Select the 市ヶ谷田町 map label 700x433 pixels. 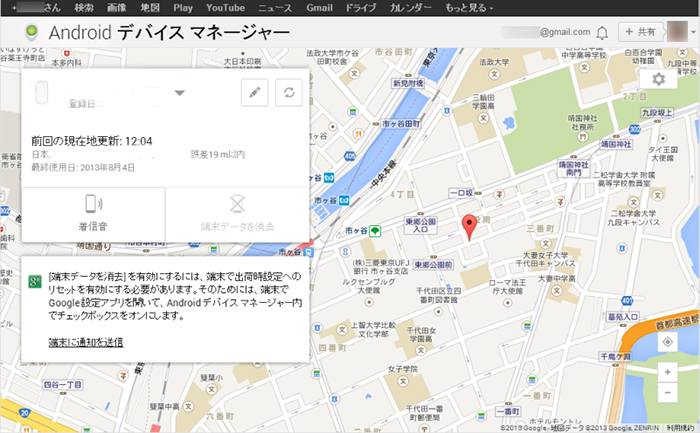[x=401, y=124]
